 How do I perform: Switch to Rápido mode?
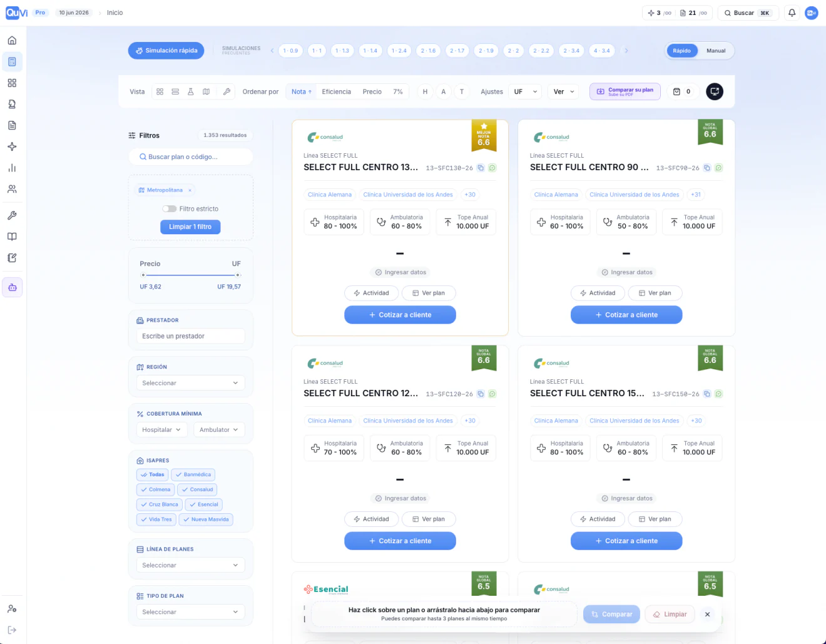click(x=682, y=51)
